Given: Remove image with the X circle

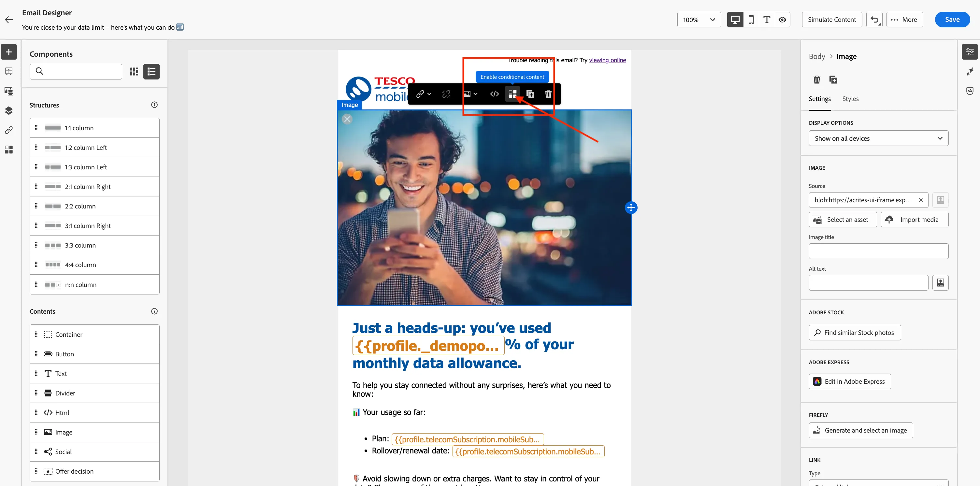Looking at the screenshot, I should pos(347,120).
